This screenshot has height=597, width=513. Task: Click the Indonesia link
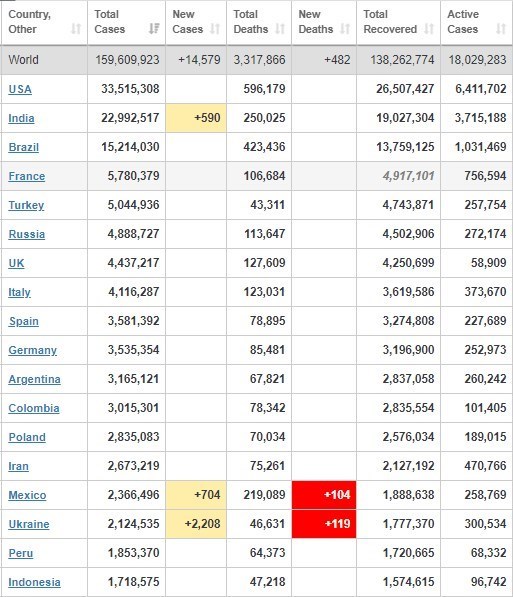coord(34,582)
